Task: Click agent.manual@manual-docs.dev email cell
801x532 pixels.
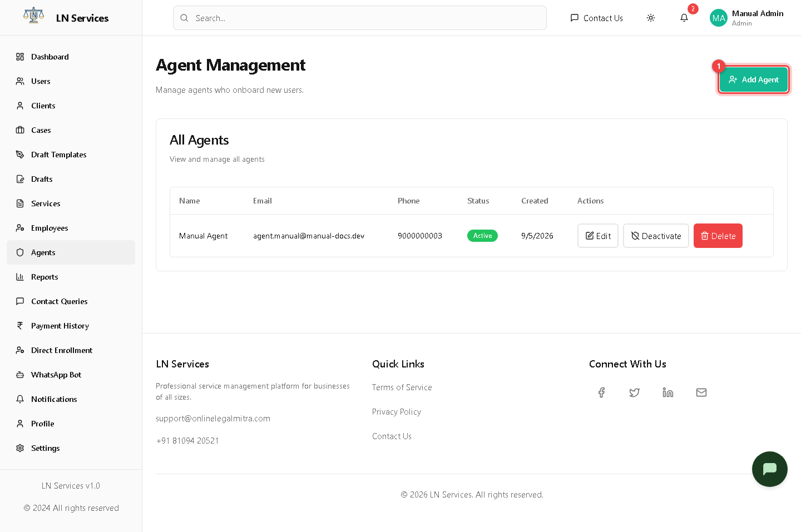Action: [309, 236]
